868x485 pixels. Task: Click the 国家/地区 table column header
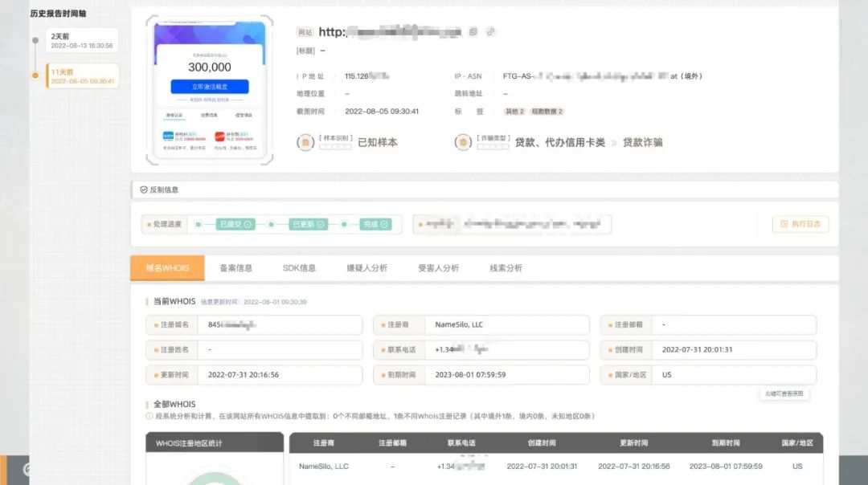tap(797, 443)
